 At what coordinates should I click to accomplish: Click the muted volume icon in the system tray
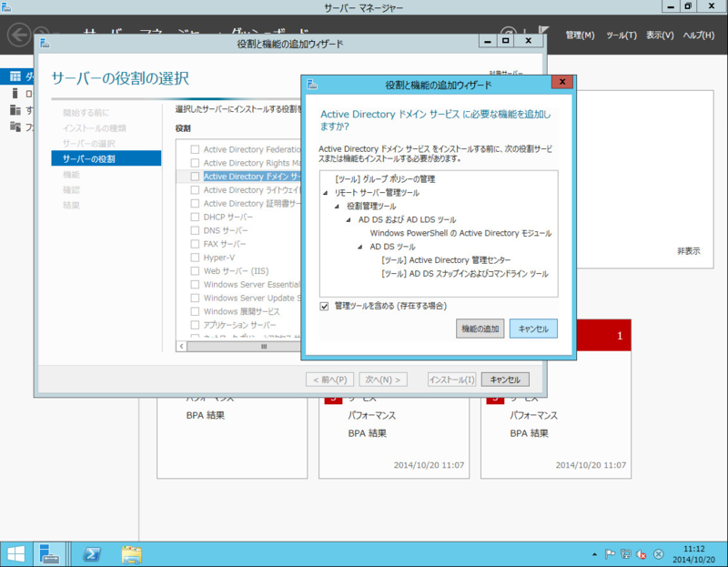coord(640,553)
